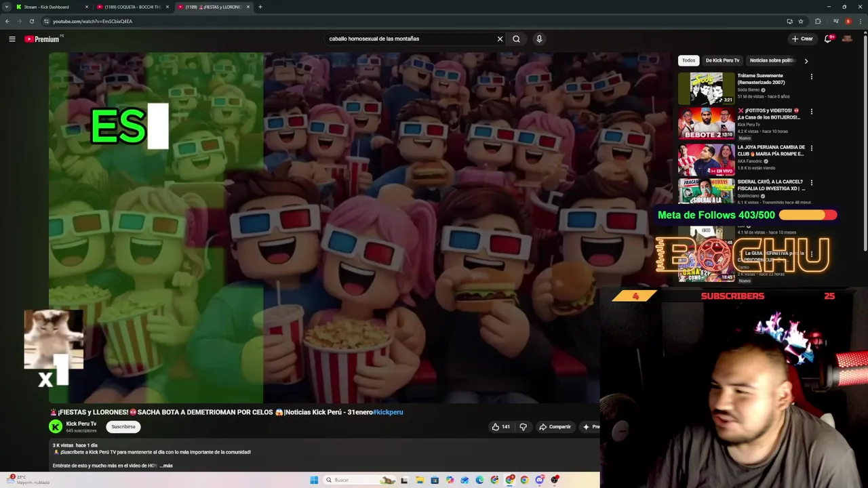Open the Chrome three-dot menu
The width and height of the screenshot is (868, 488).
(861, 21)
